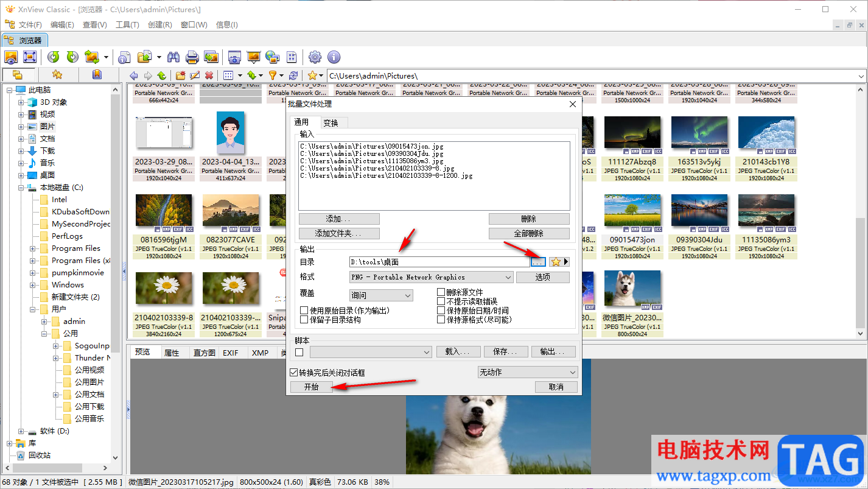Open the 格式 PNG format dropdown
The width and height of the screenshot is (868, 489).
pos(432,277)
